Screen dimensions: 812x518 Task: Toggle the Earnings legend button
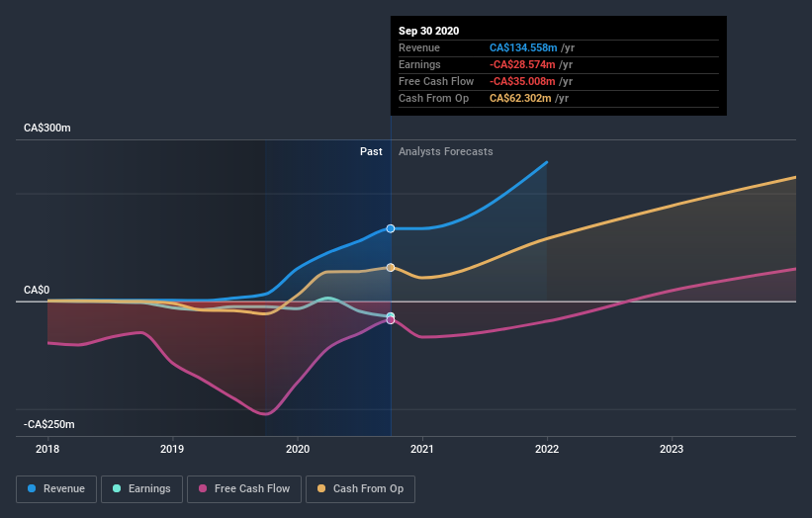pyautogui.click(x=141, y=489)
